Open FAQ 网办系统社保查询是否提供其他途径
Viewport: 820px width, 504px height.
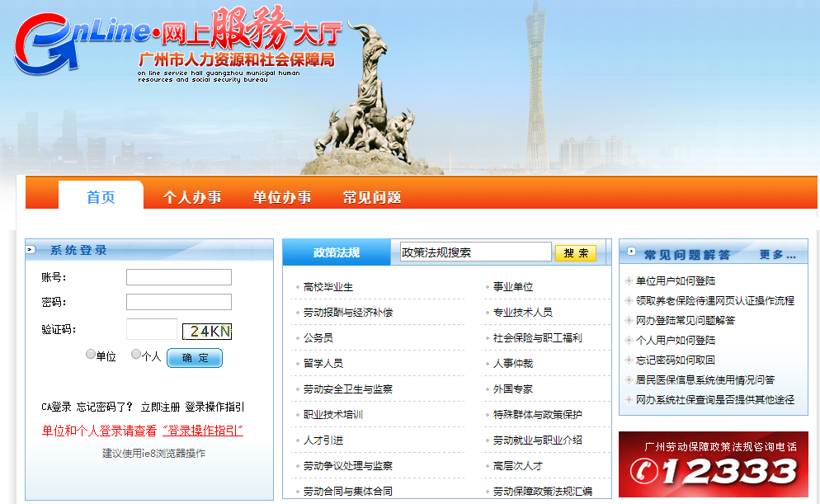(715, 400)
